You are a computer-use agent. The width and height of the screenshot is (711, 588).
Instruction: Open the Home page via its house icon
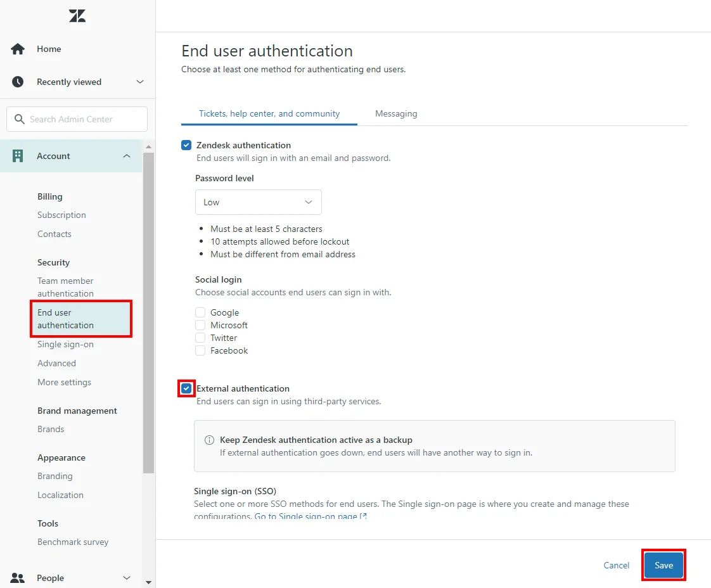point(18,49)
